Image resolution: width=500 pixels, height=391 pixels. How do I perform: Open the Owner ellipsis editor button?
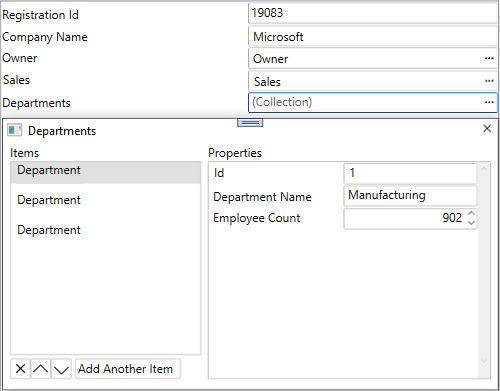(x=489, y=58)
